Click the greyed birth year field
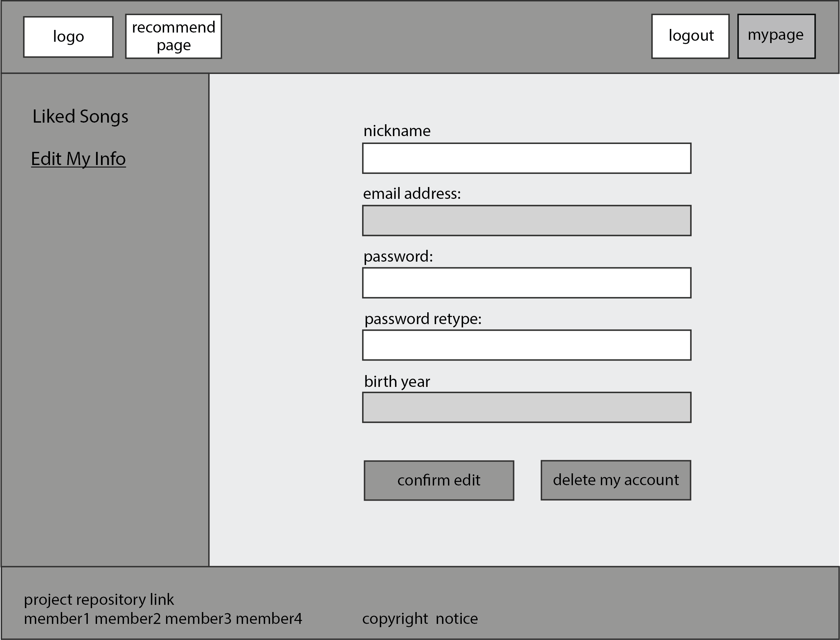Image resolution: width=840 pixels, height=640 pixels. tap(526, 408)
